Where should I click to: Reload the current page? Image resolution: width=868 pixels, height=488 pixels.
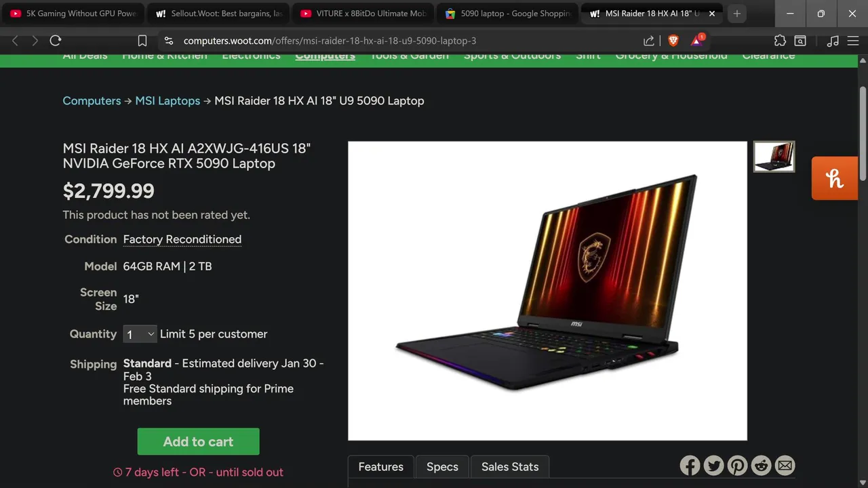tap(56, 41)
